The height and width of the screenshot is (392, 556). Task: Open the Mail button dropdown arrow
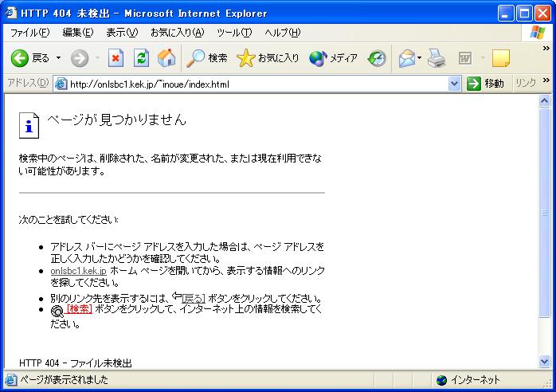click(x=419, y=58)
